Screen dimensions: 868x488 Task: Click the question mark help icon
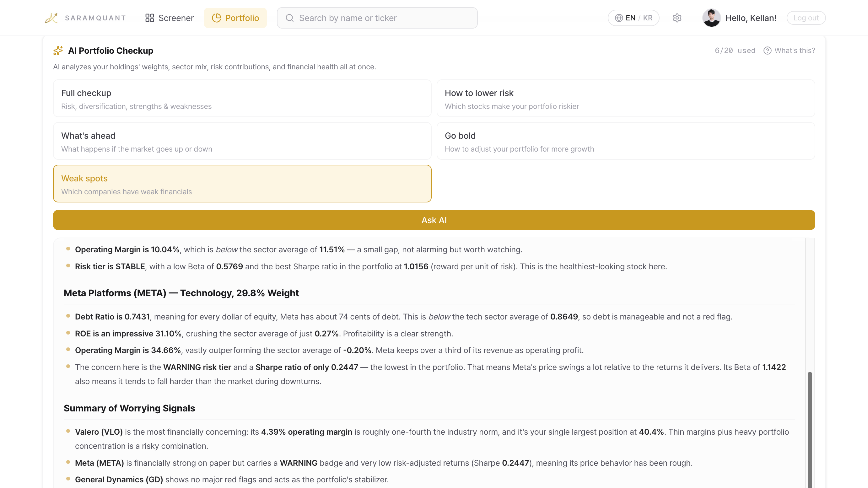point(767,51)
